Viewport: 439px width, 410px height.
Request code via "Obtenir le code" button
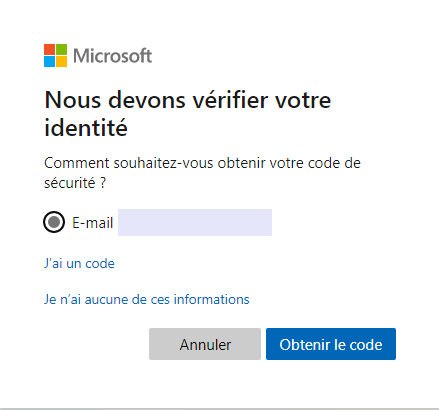(331, 344)
